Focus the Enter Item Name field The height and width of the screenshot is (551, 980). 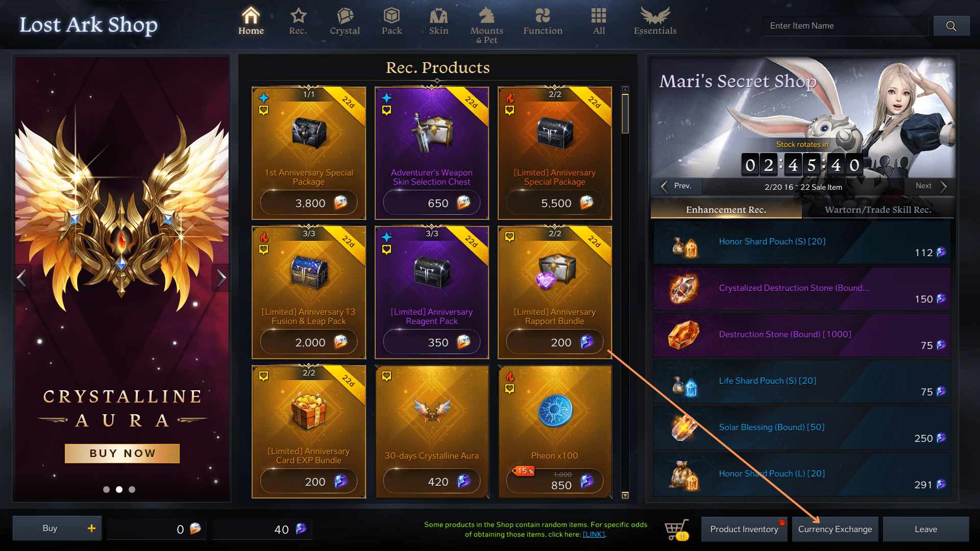click(845, 26)
